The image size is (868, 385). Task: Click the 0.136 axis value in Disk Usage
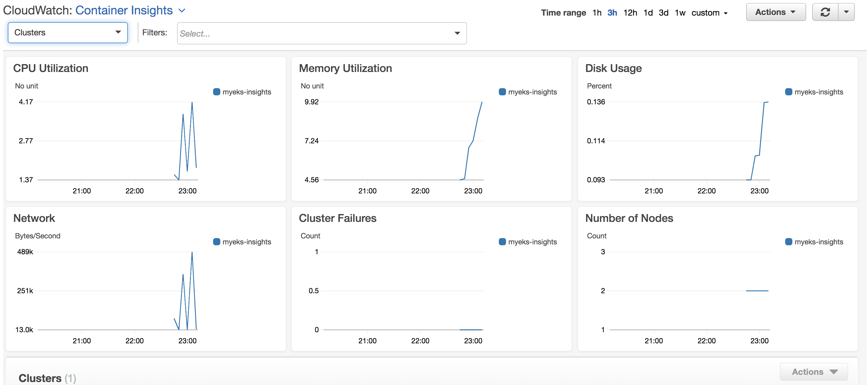click(x=596, y=102)
